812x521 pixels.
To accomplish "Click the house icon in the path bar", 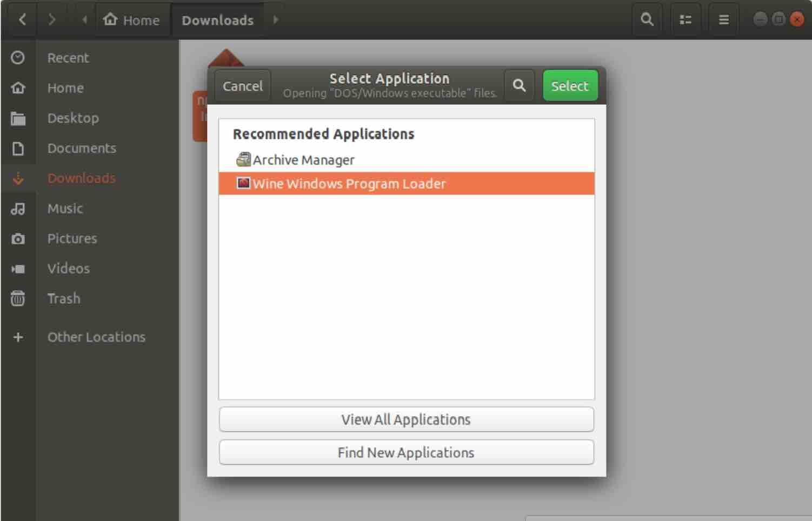I will tap(110, 19).
